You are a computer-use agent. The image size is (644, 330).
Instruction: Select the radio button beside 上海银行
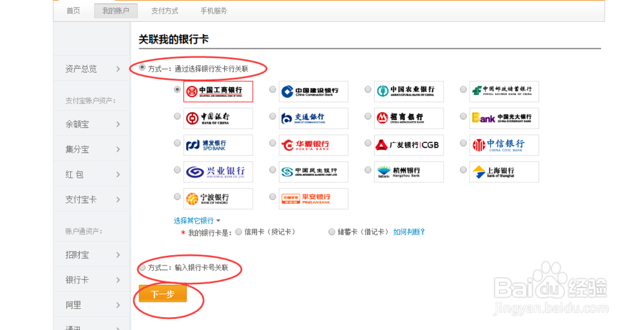click(463, 170)
